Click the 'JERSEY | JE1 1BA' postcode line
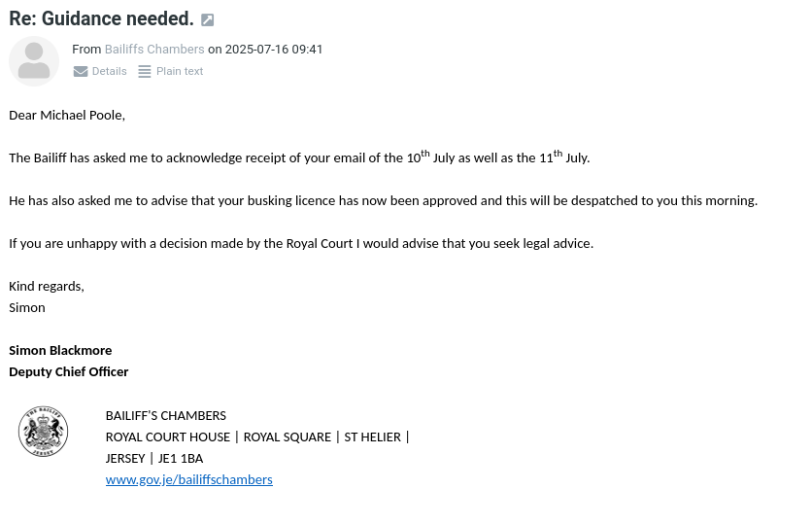Viewport: 812px width, 524px height. point(154,458)
